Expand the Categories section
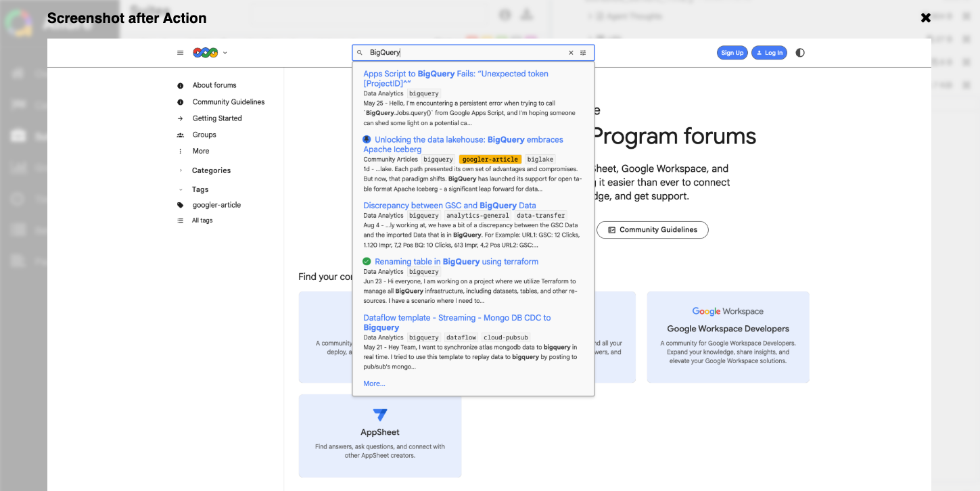Screen dimensions: 980x491 [211, 170]
